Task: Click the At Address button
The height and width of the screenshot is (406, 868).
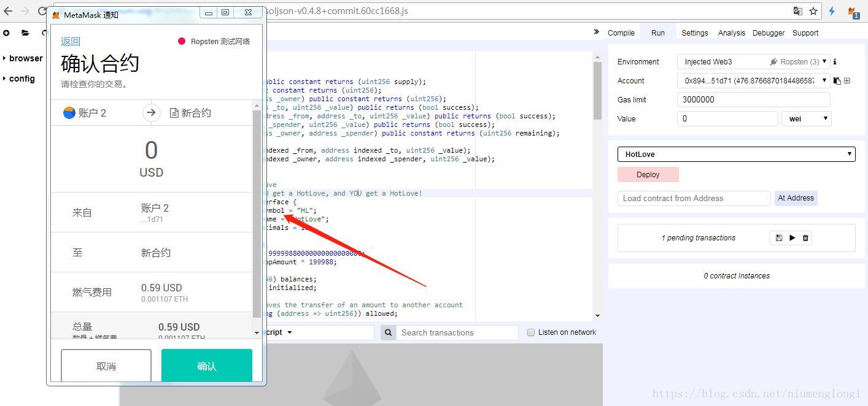Action: tap(796, 198)
